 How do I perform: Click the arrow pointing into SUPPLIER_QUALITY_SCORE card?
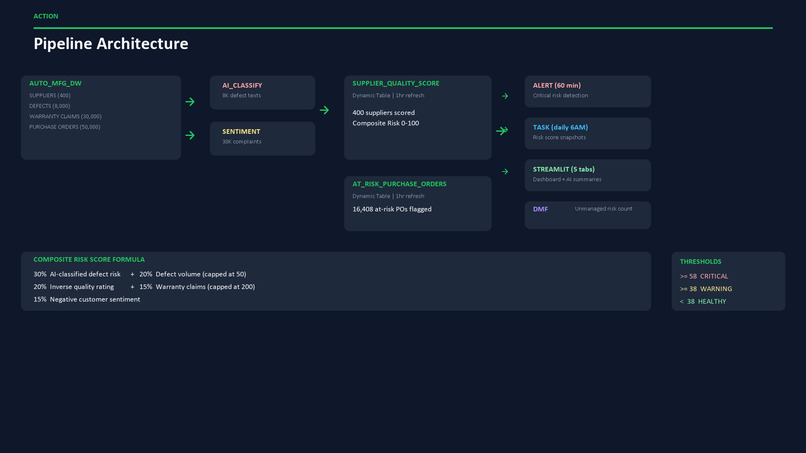[324, 110]
